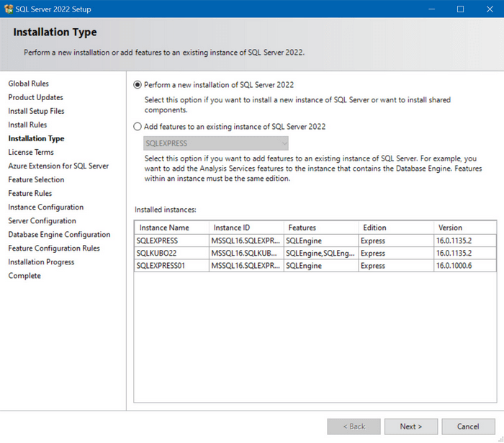Sort by the Instance Name column header
This screenshot has width=504, height=443.
coord(171,228)
